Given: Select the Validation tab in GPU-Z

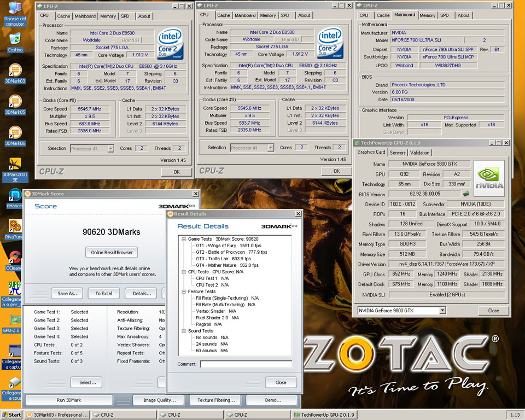Looking at the screenshot, I should [x=419, y=153].
